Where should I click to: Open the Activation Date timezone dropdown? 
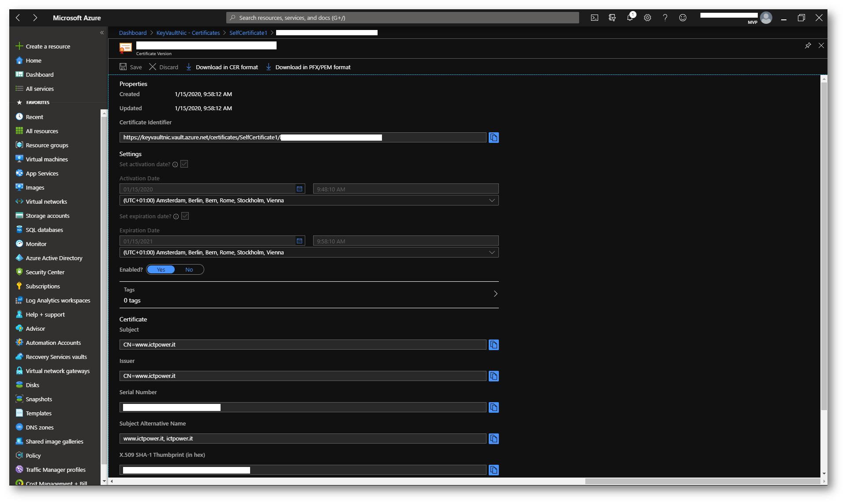pyautogui.click(x=309, y=200)
